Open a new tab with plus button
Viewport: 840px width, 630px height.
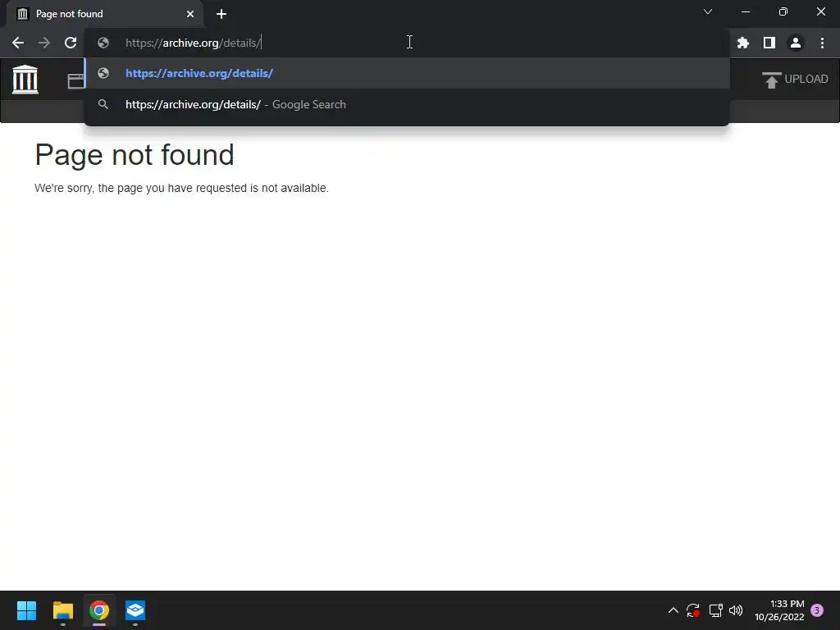[x=221, y=14]
